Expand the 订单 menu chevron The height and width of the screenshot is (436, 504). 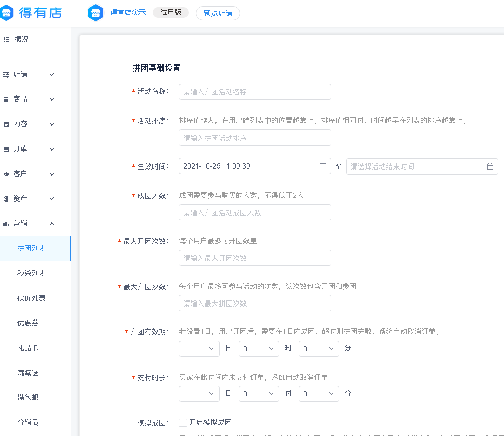(52, 149)
